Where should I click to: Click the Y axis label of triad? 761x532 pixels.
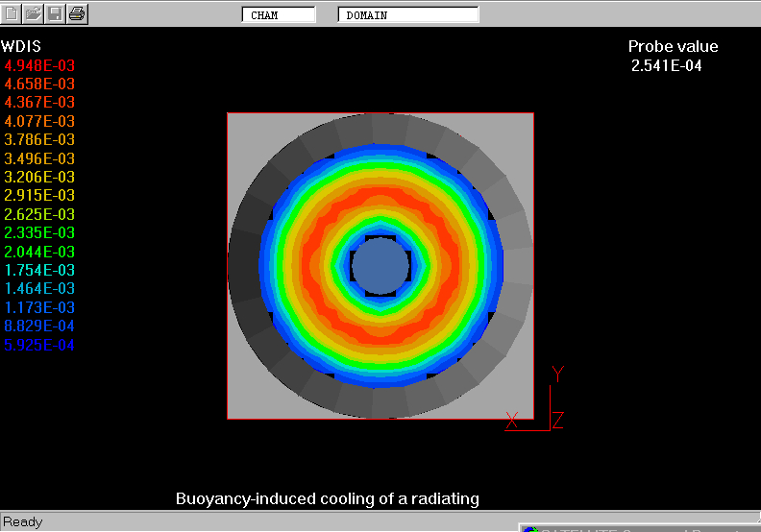(557, 375)
